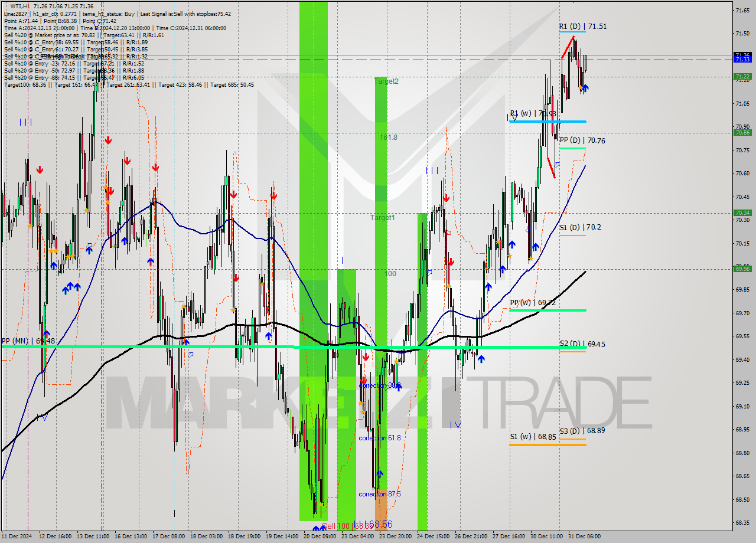Image resolution: width=756 pixels, height=543 pixels.
Task: Click the 'correction 61.8' label
Action: 380,438
